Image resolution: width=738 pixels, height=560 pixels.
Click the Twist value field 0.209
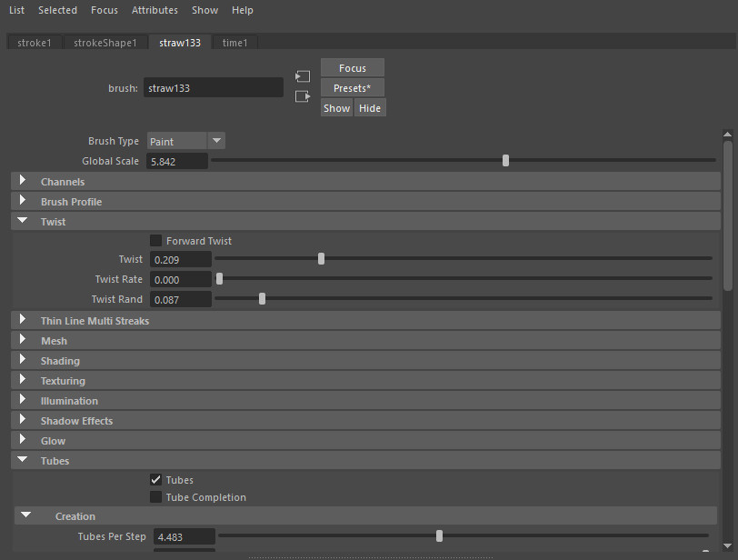point(181,259)
